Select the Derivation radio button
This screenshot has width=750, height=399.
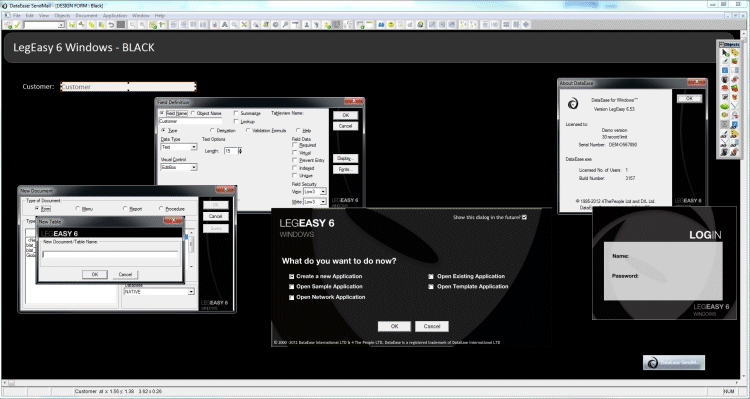pyautogui.click(x=212, y=130)
